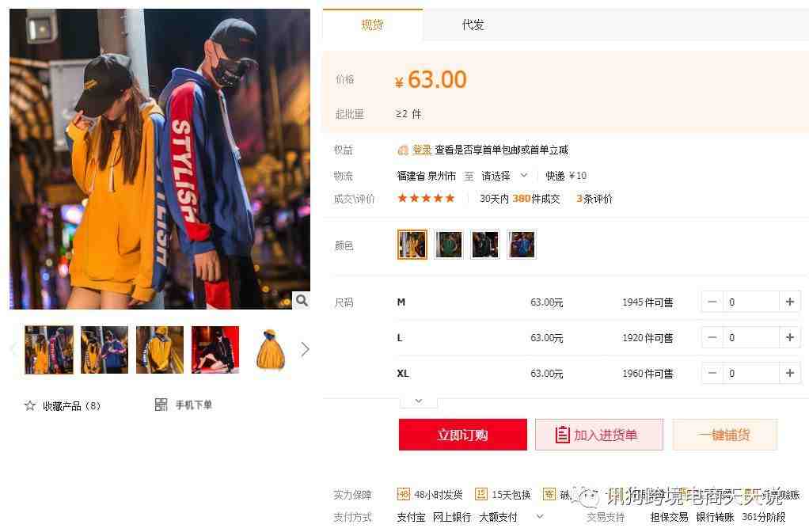Expand more payment methods chevron

(x=540, y=516)
